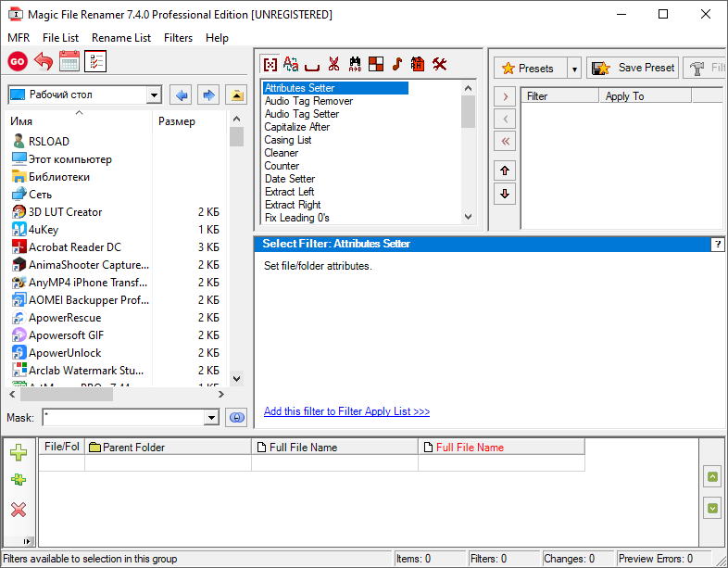728x568 pixels.
Task: Open the question mark help for selected filter
Action: (717, 245)
